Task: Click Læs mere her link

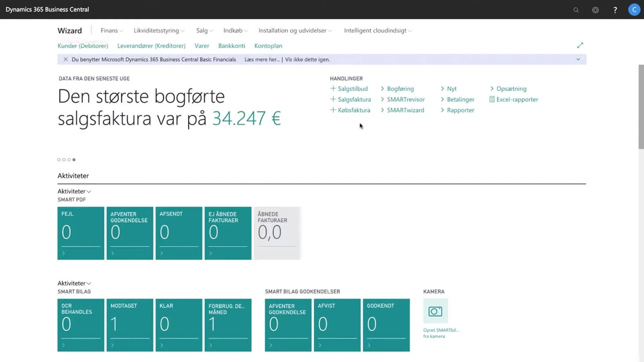Action: (262, 59)
